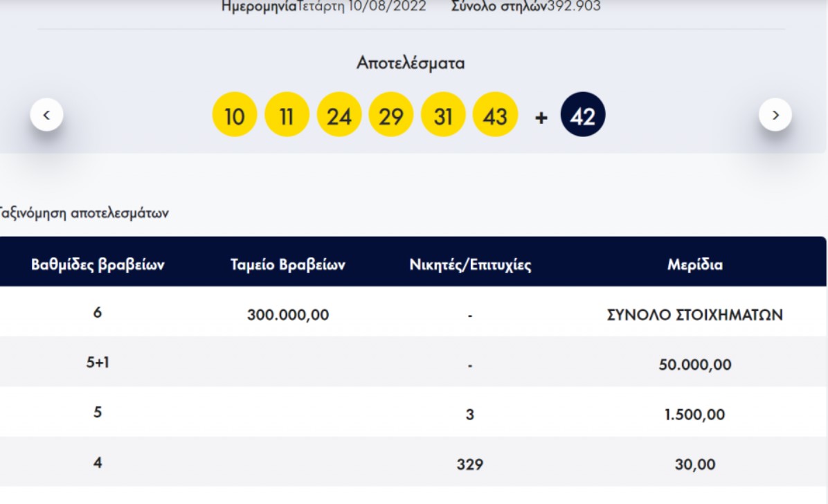Screen dimensions: 828x504
Task: Click the 5+1 prize tier row
Action: pyautogui.click(x=98, y=363)
